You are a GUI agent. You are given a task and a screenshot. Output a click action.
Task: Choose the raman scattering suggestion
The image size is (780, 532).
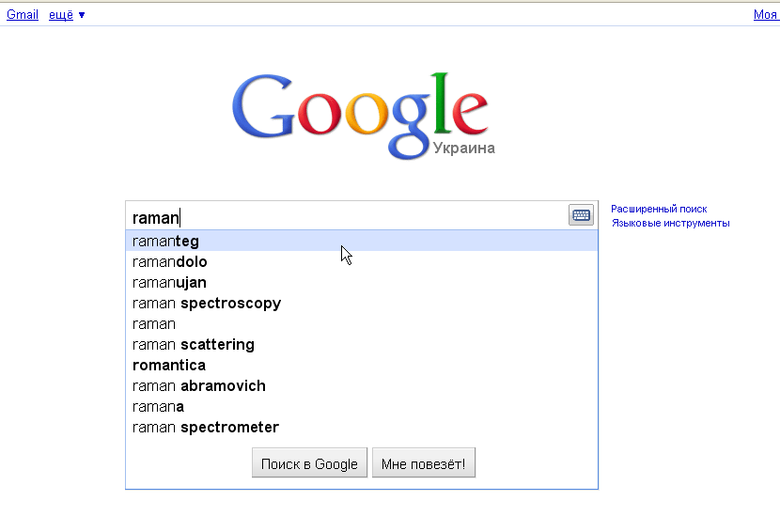(x=194, y=345)
